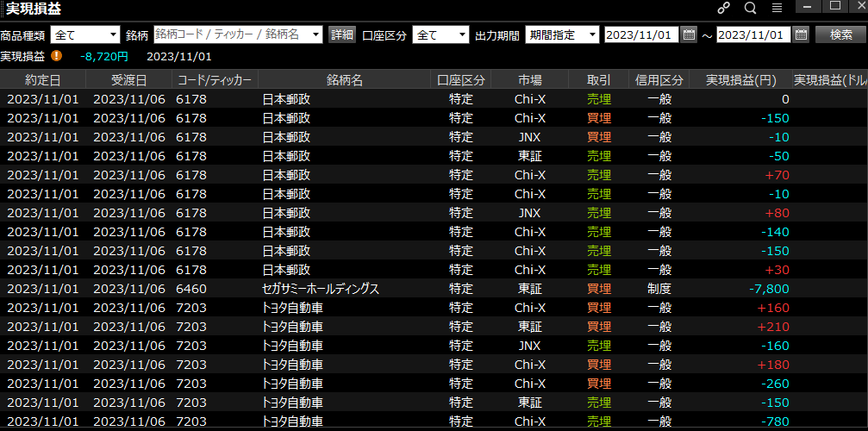Screen dimensions: 868x431
Task: Open the hamburger menu icon
Action: click(x=777, y=8)
